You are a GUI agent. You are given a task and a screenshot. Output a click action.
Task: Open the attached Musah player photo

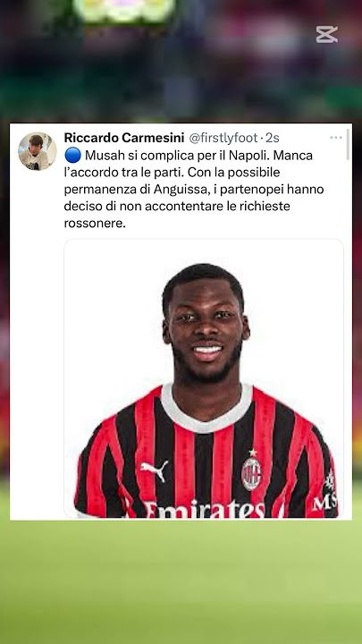click(x=204, y=378)
